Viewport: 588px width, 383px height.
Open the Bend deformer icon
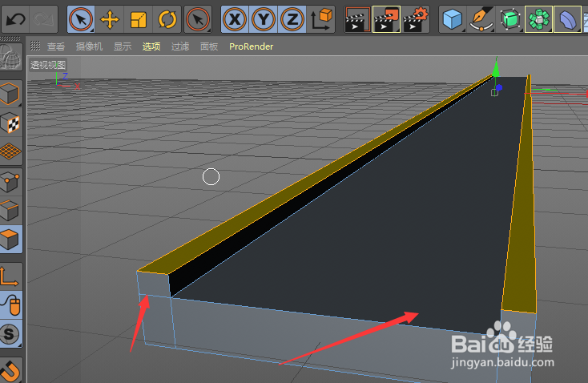pyautogui.click(x=567, y=19)
